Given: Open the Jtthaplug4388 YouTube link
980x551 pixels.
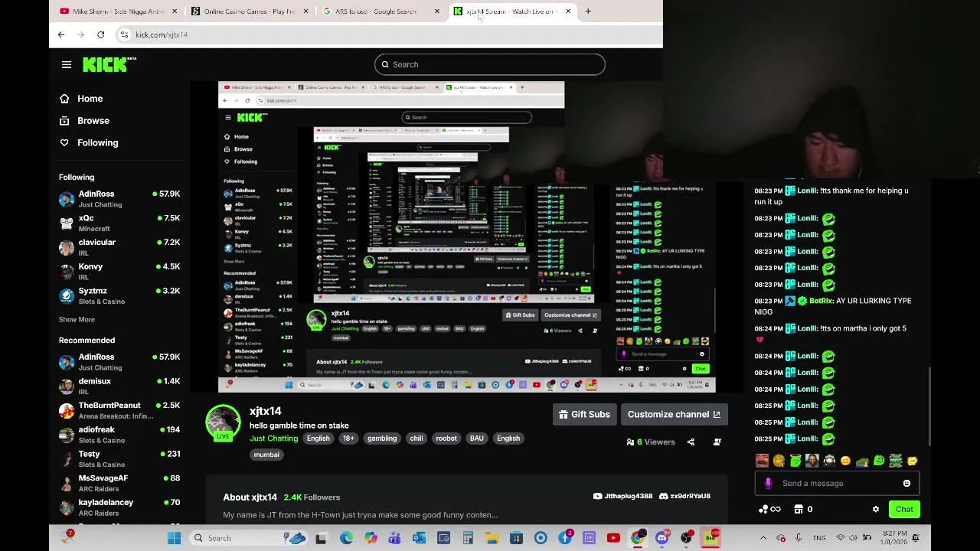Looking at the screenshot, I should (x=623, y=496).
